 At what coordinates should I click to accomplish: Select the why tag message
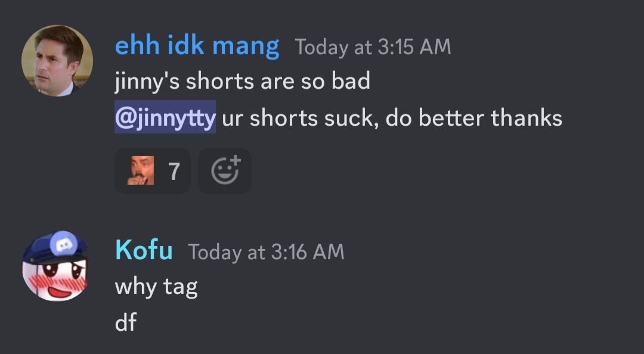coord(156,286)
